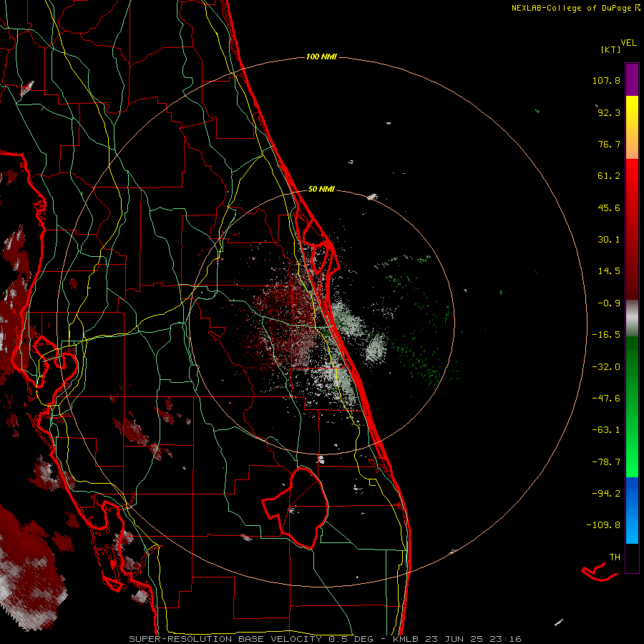The height and width of the screenshot is (644, 644).
Task: Select the 76.7 legend value
Action: tap(609, 144)
